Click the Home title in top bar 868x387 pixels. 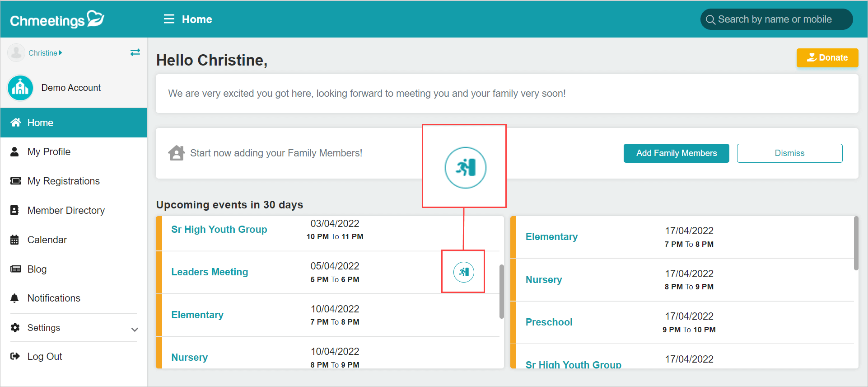point(197,19)
